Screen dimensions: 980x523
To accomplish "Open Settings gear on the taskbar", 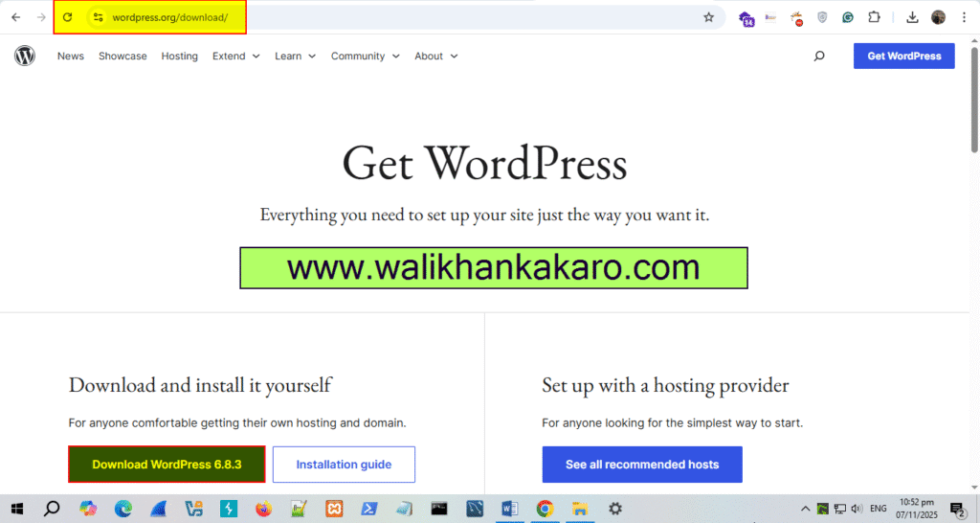I will coord(615,509).
